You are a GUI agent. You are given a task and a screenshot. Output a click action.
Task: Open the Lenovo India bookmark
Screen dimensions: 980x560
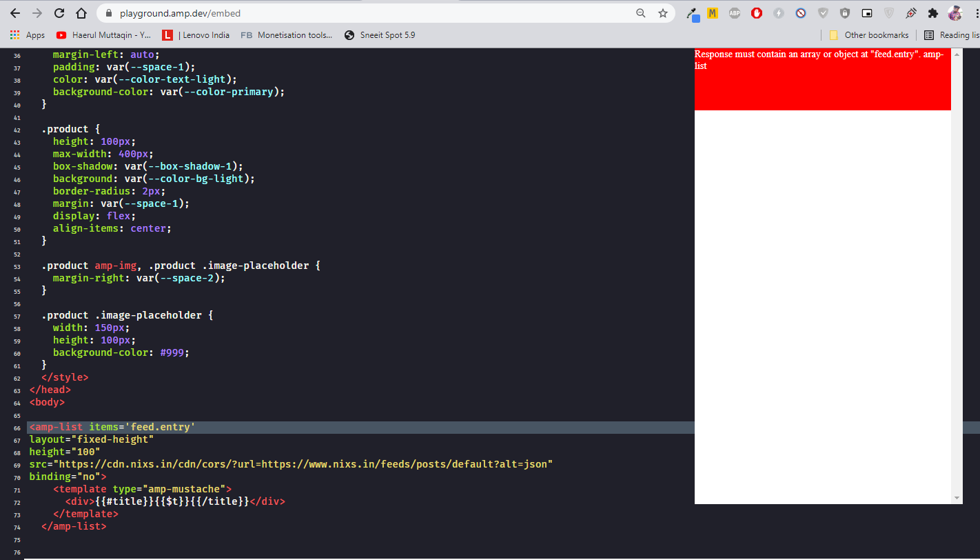[196, 35]
